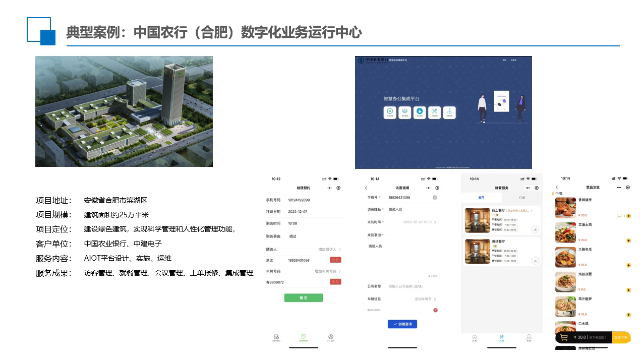Add 大碗冬瓜 with its yellow plus icon
This screenshot has height=361, width=644.
coord(628,265)
